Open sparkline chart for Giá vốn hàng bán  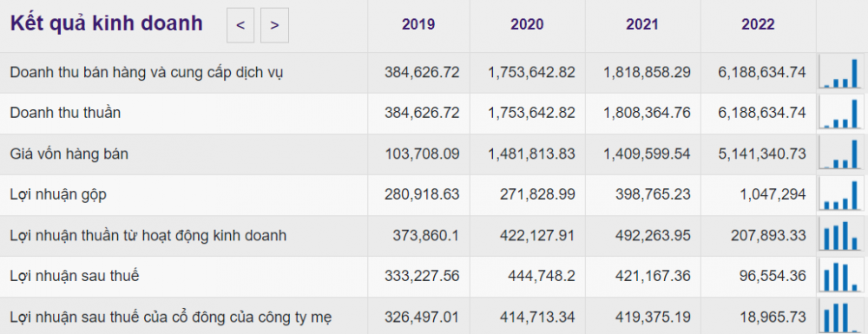841,154
